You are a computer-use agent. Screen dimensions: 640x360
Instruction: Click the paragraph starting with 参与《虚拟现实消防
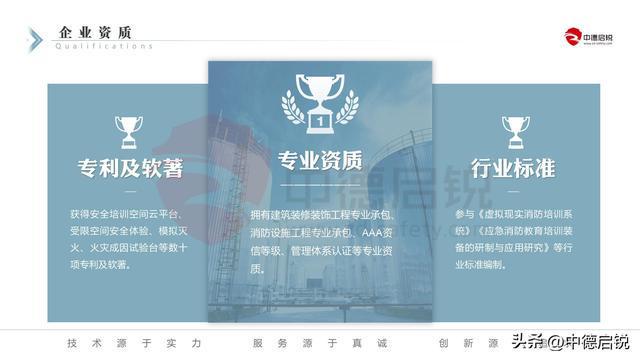(x=514, y=240)
